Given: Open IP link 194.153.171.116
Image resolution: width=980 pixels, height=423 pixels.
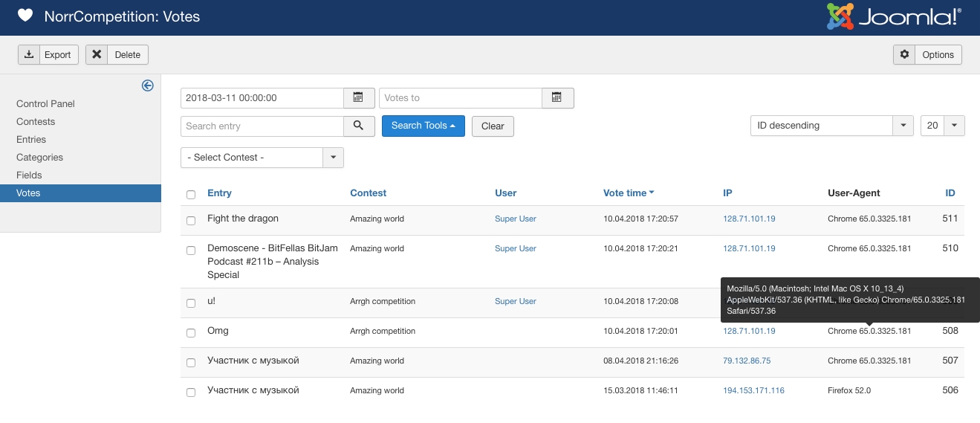Looking at the screenshot, I should click(x=753, y=390).
